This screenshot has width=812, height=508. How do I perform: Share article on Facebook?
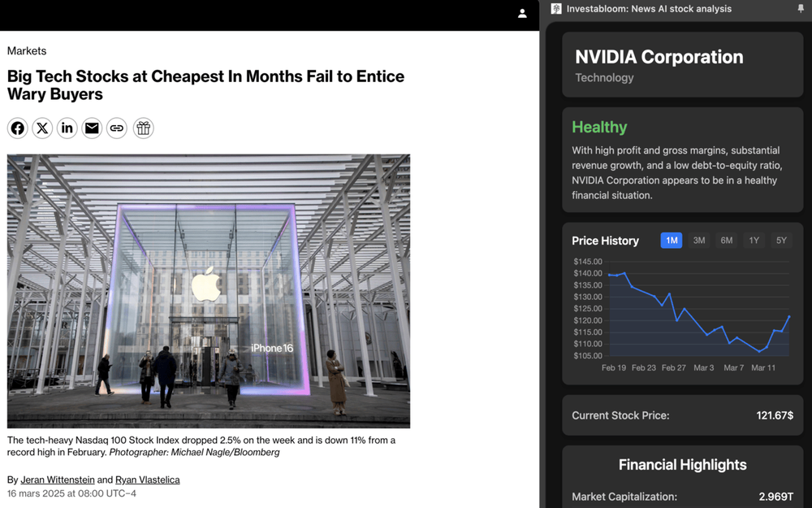[18, 128]
